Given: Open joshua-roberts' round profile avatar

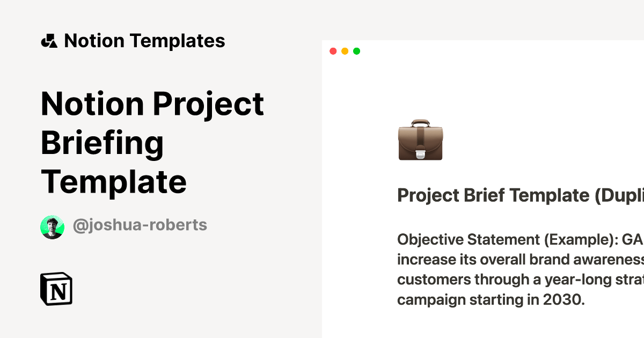Looking at the screenshot, I should pyautogui.click(x=52, y=226).
